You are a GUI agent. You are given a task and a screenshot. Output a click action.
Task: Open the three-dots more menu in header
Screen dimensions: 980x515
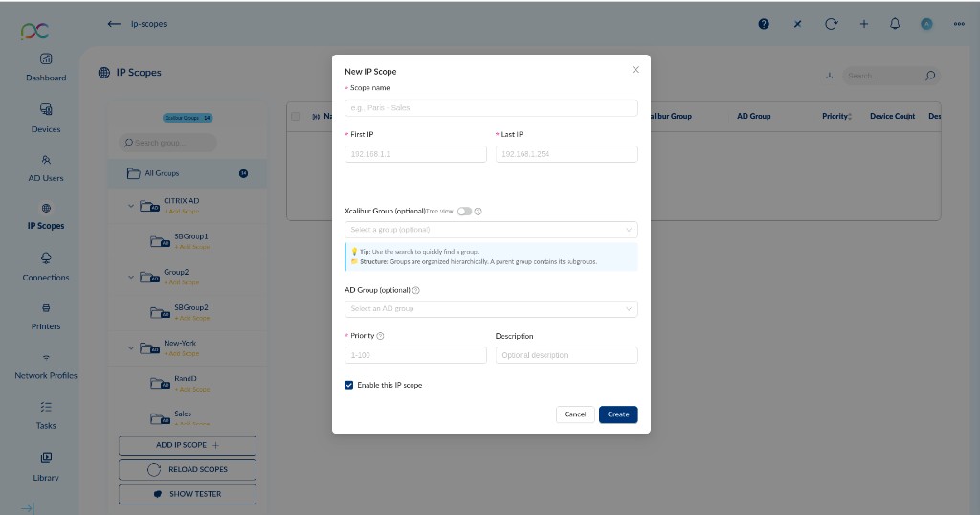(959, 24)
